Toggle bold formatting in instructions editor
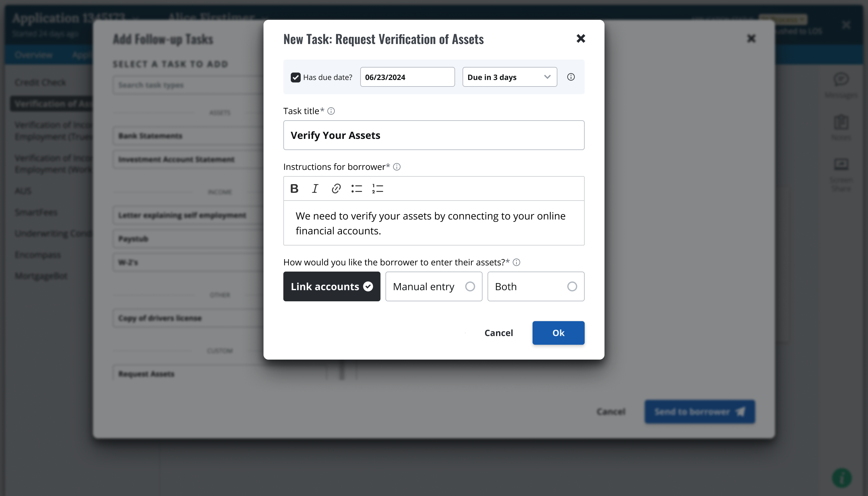Image resolution: width=868 pixels, height=496 pixels. (294, 188)
